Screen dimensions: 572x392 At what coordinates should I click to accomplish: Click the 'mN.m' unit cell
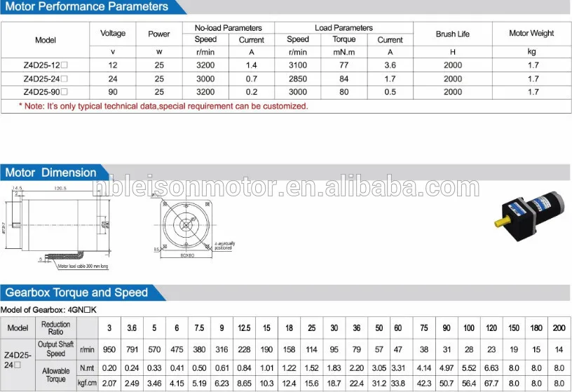coord(343,52)
